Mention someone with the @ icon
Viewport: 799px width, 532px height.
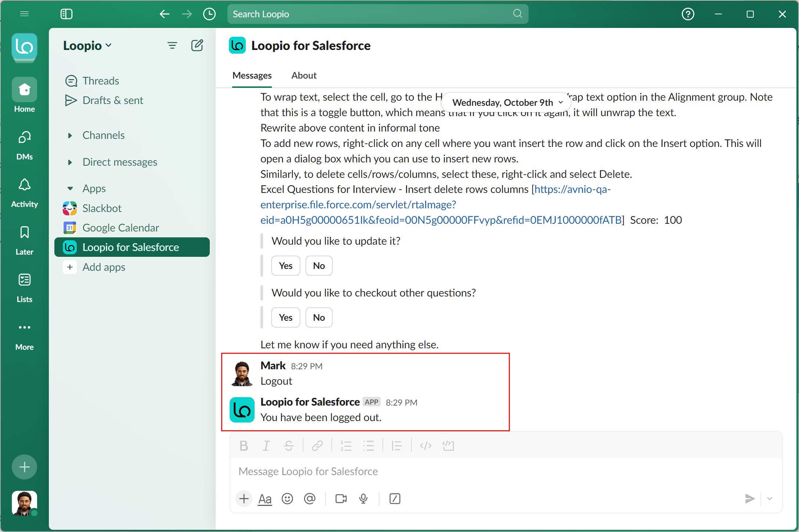[310, 499]
